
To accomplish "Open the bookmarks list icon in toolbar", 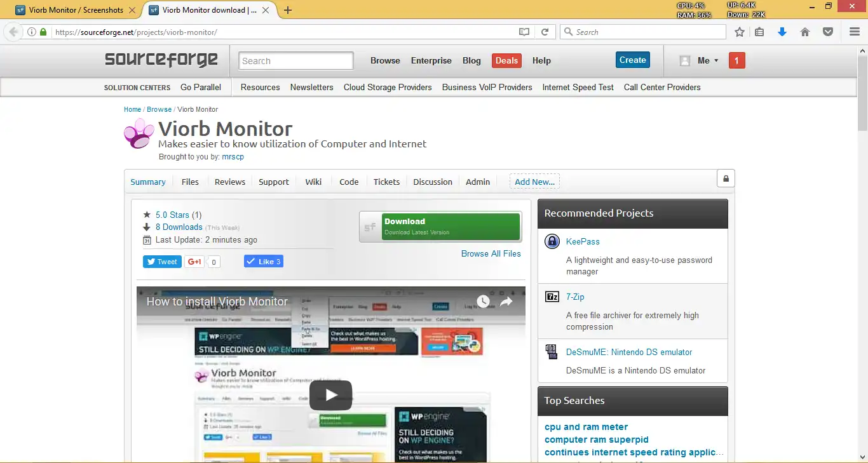I will [759, 32].
